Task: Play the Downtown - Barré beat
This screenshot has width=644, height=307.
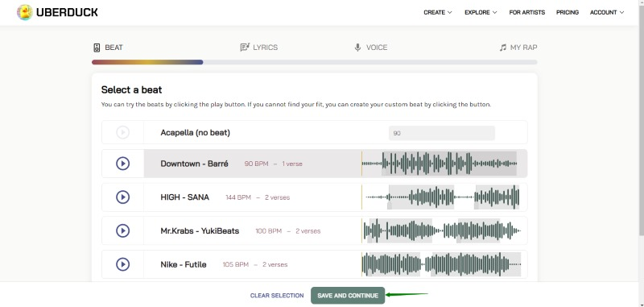Action: (123, 164)
